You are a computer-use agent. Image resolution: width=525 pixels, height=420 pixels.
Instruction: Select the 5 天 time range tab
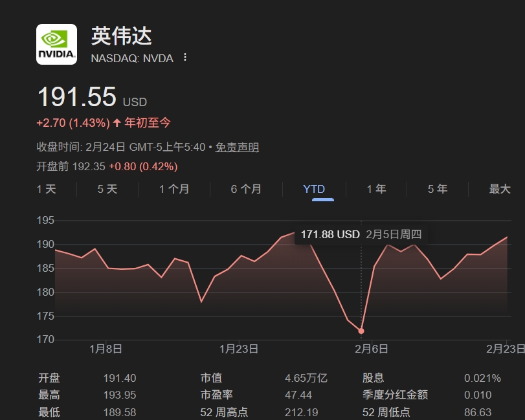point(107,189)
